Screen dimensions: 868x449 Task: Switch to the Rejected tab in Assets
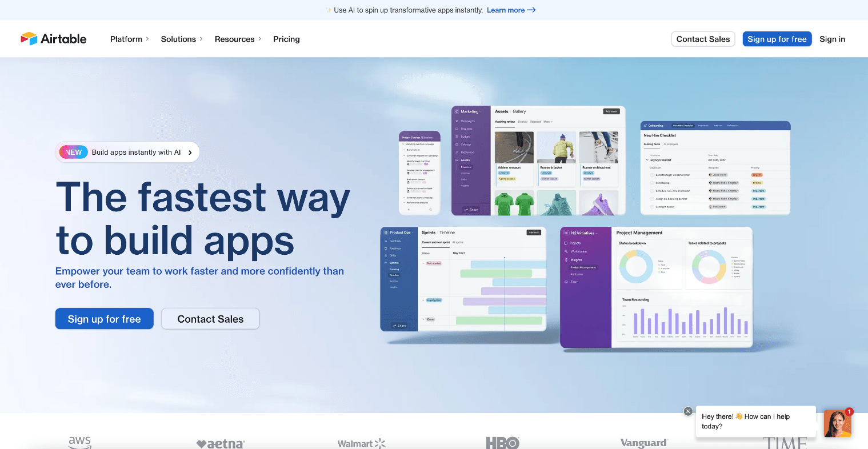[535, 122]
